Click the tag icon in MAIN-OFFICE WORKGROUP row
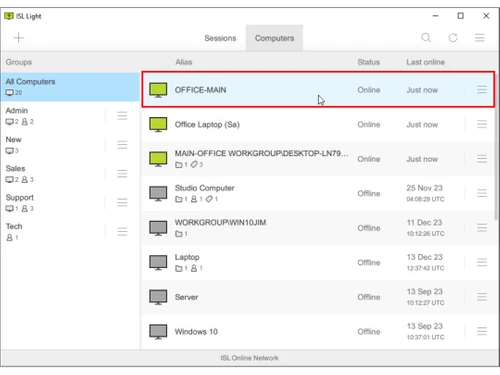 point(194,164)
